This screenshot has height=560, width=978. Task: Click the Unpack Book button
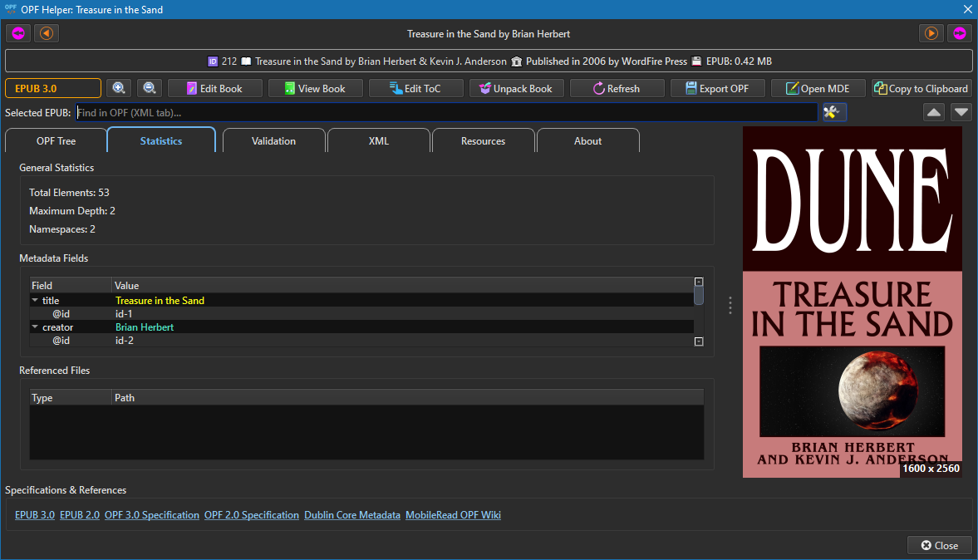tap(516, 88)
